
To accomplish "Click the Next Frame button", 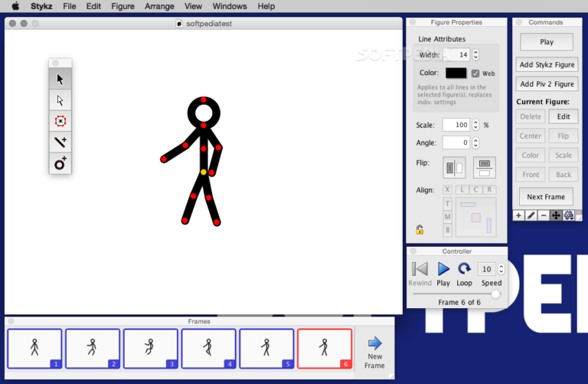I will point(545,197).
